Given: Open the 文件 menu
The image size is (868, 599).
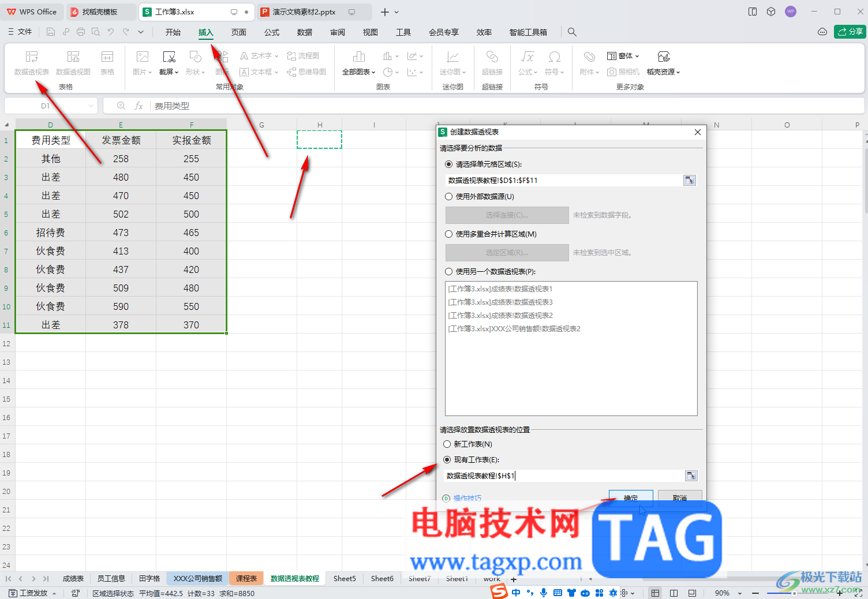Looking at the screenshot, I should pyautogui.click(x=20, y=32).
